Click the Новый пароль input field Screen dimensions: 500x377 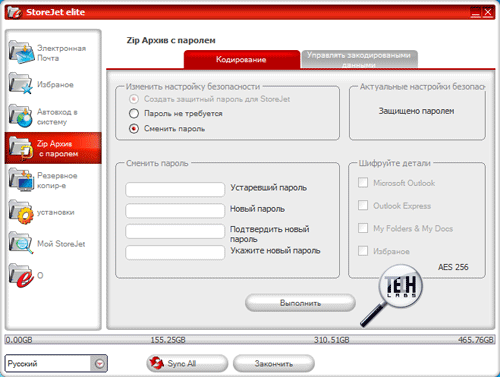175,211
